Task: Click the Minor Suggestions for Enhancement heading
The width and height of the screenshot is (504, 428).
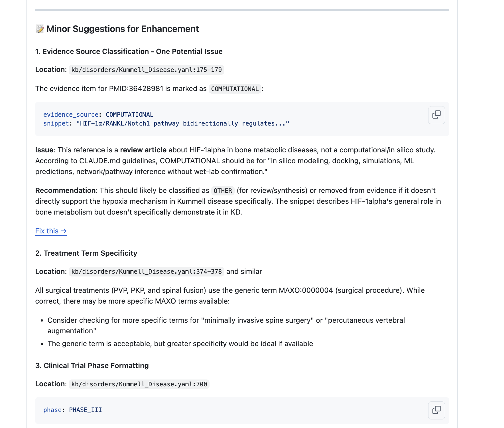Action: pyautogui.click(x=123, y=29)
